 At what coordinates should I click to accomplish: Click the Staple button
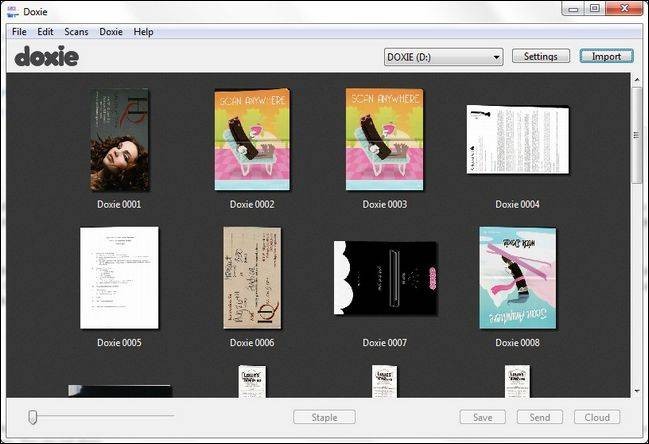(x=324, y=417)
